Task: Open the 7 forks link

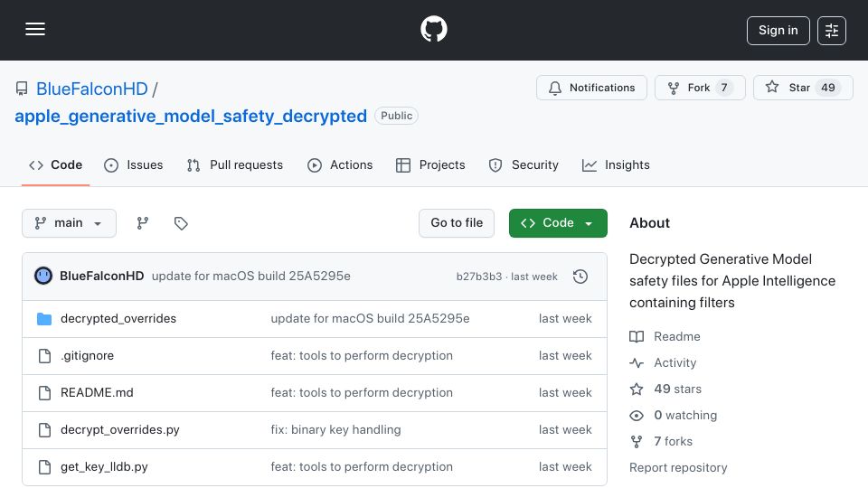Action: [673, 441]
